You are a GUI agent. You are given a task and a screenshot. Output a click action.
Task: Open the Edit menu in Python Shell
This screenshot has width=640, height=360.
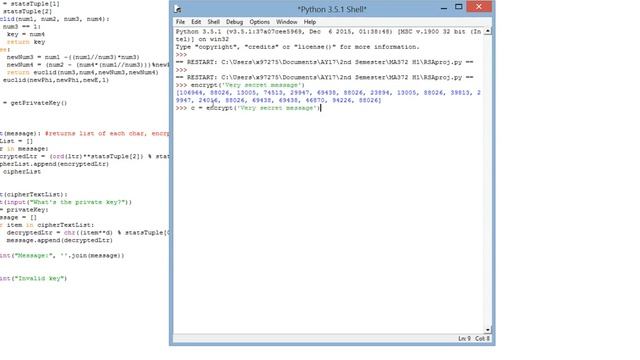click(x=196, y=22)
